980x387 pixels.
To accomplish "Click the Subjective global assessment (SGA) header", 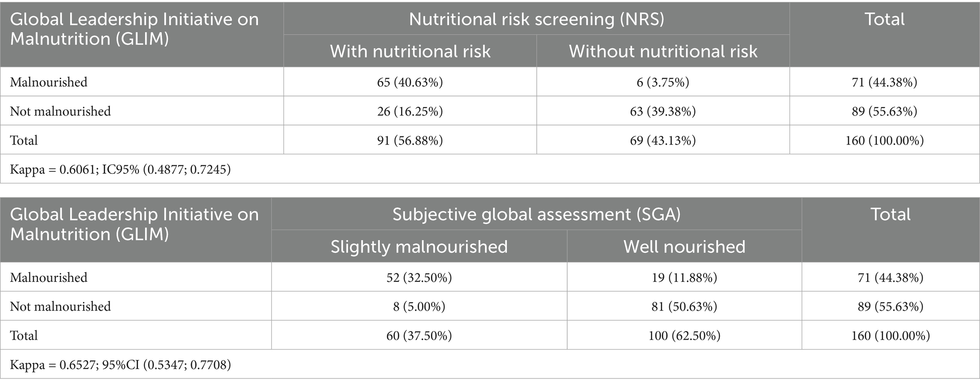I will pyautogui.click(x=536, y=214).
